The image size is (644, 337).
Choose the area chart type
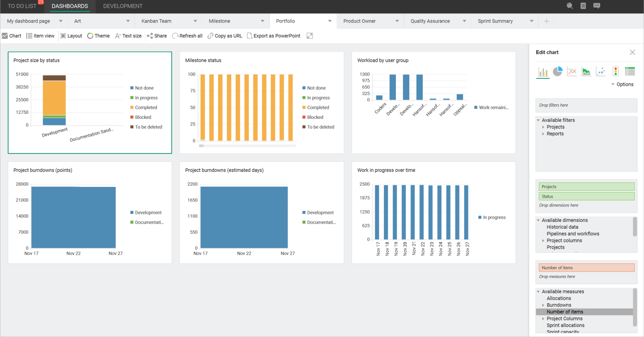coord(586,71)
